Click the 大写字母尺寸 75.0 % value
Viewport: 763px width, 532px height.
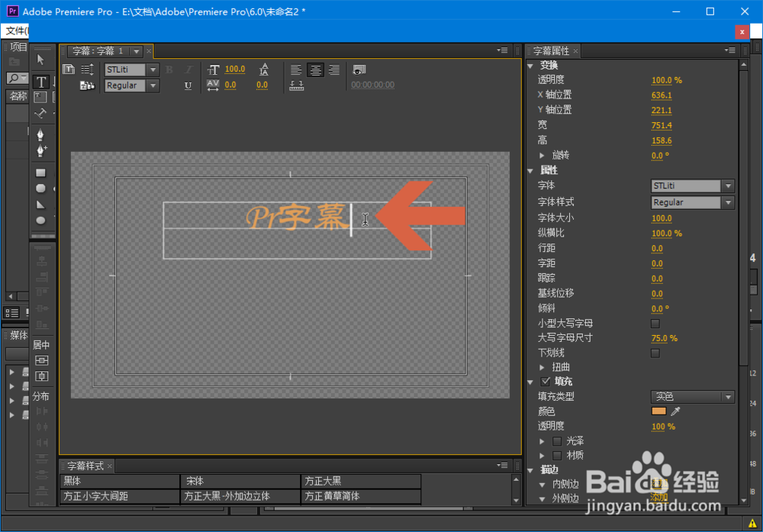(x=665, y=338)
